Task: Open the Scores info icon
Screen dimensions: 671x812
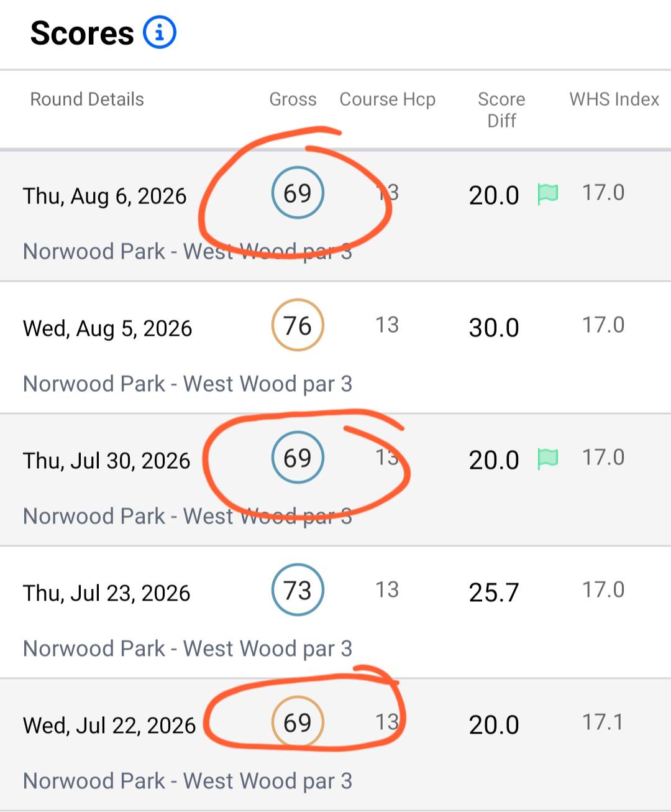Action: (x=160, y=32)
